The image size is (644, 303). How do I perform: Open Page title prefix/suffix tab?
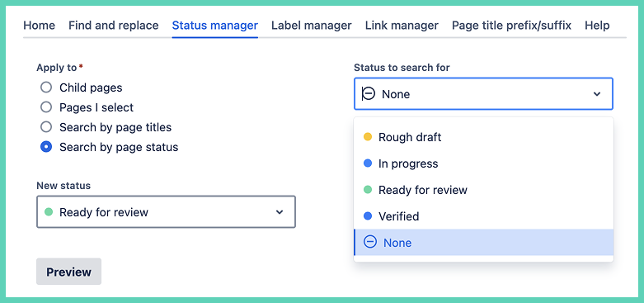click(511, 26)
